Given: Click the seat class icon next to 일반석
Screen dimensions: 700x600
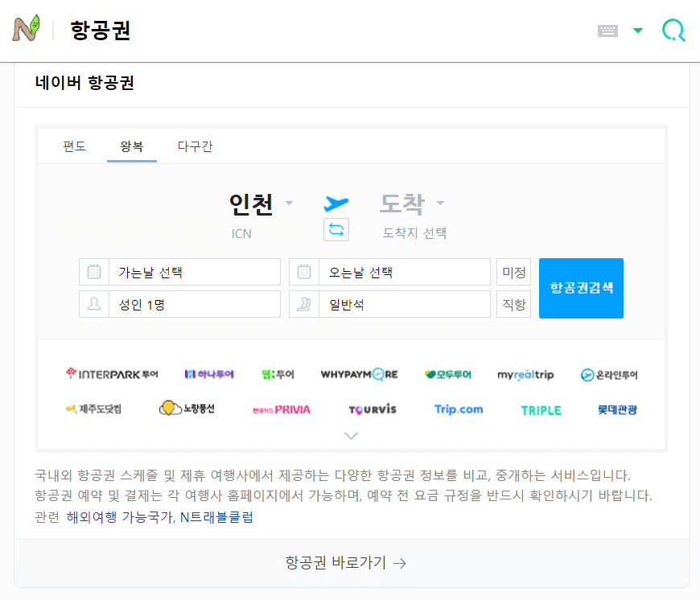Looking at the screenshot, I should pyautogui.click(x=303, y=304).
